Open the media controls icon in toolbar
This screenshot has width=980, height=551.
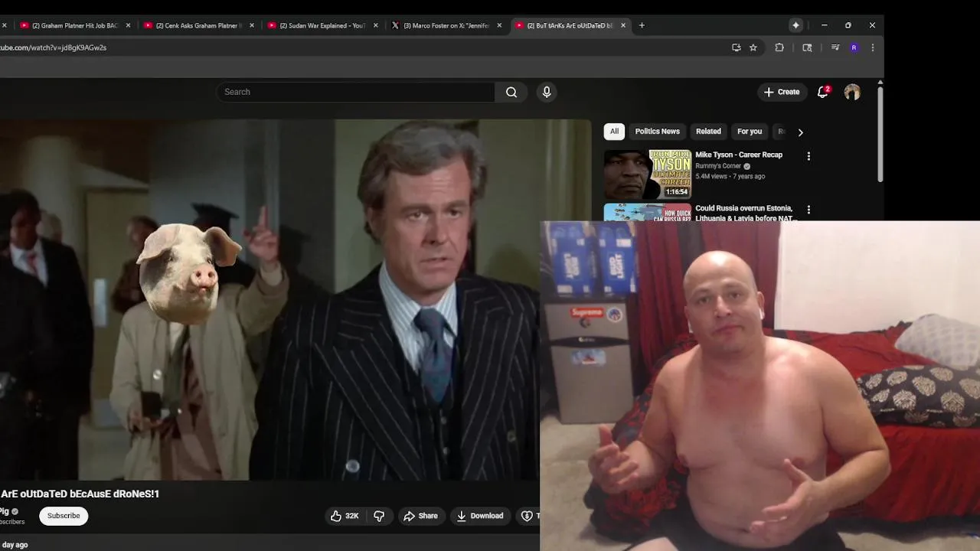pyautogui.click(x=835, y=47)
